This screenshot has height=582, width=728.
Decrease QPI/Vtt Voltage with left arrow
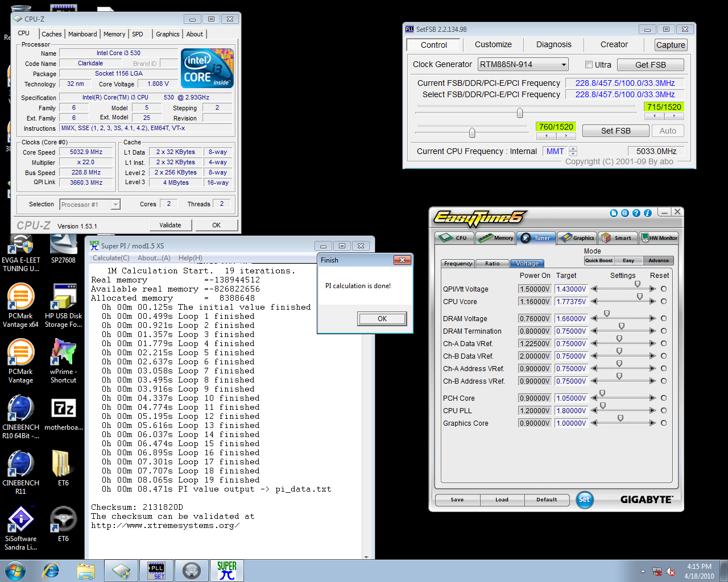tap(594, 289)
